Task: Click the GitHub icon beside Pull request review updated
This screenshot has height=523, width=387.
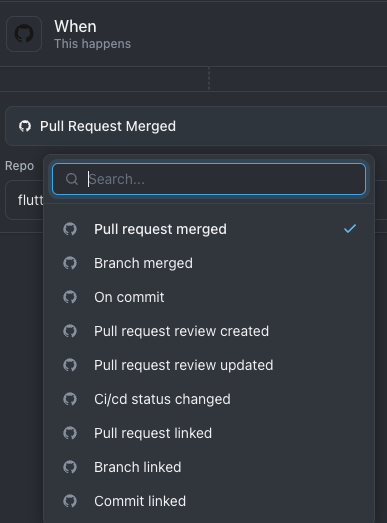Action: (x=70, y=365)
